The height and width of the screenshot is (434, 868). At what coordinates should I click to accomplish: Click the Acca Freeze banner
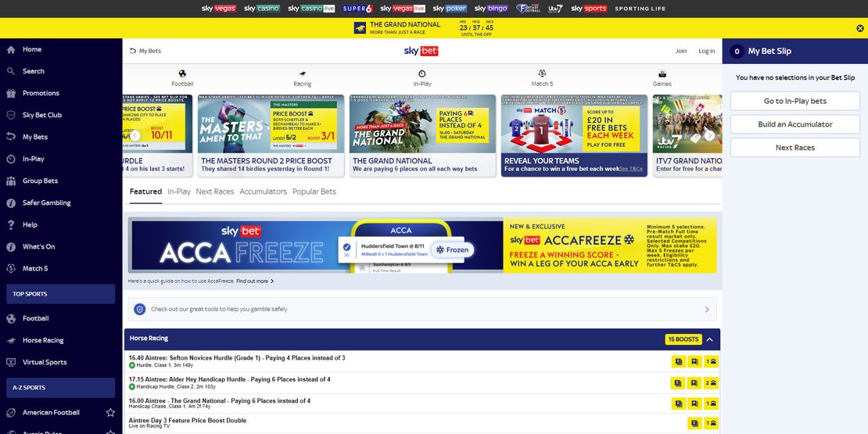422,246
